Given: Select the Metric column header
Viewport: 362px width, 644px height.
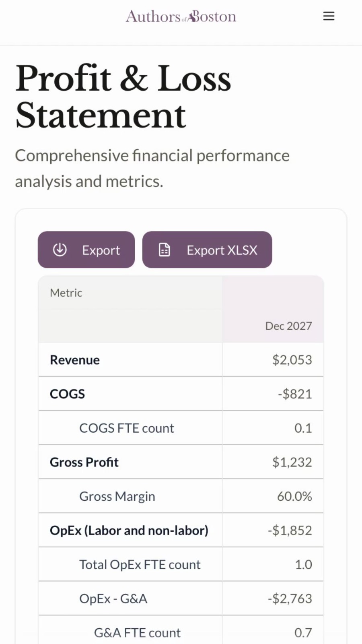Looking at the screenshot, I should (x=66, y=293).
